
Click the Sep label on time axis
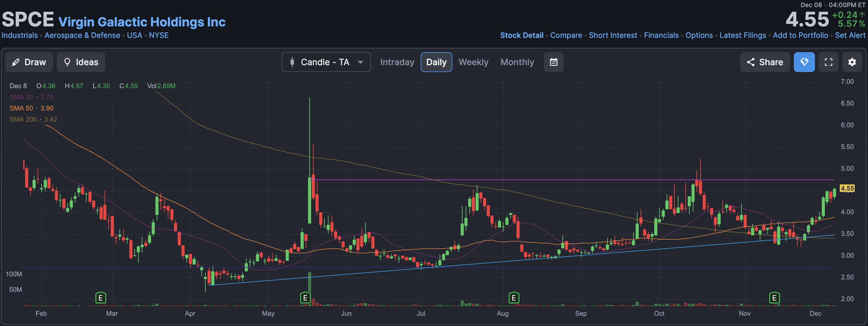[581, 314]
